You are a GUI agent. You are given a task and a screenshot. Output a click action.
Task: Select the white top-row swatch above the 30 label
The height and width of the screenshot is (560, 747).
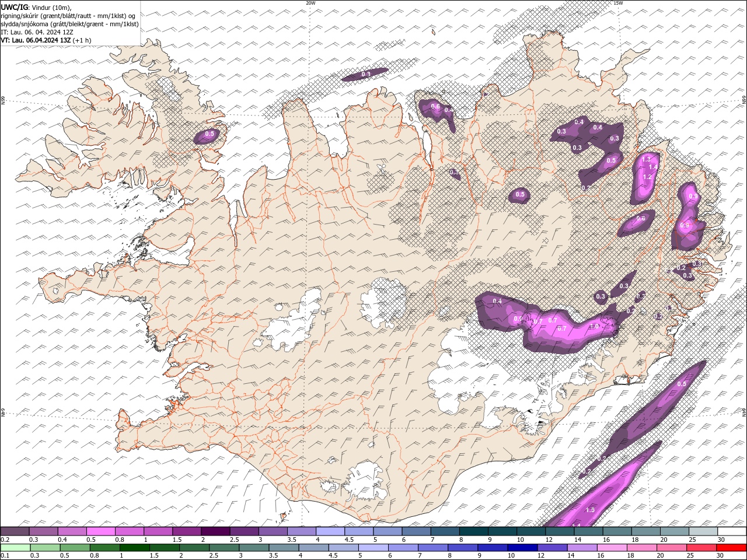732,531
